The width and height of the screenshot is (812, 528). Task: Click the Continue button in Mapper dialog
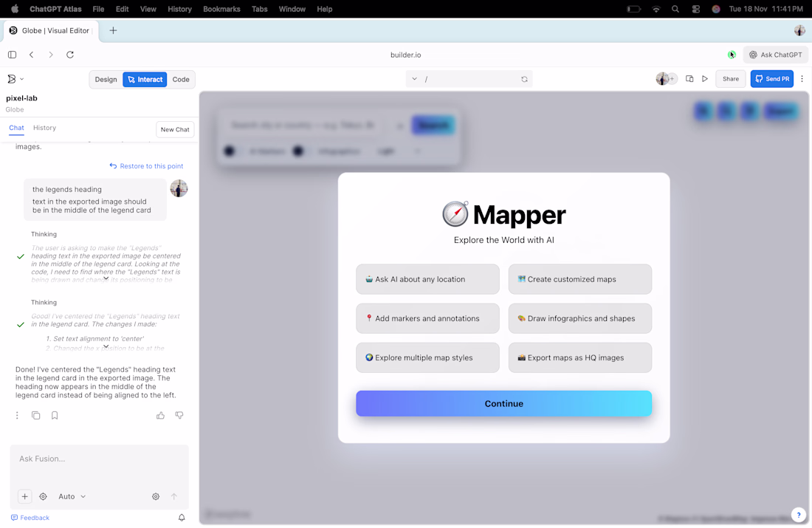(504, 404)
